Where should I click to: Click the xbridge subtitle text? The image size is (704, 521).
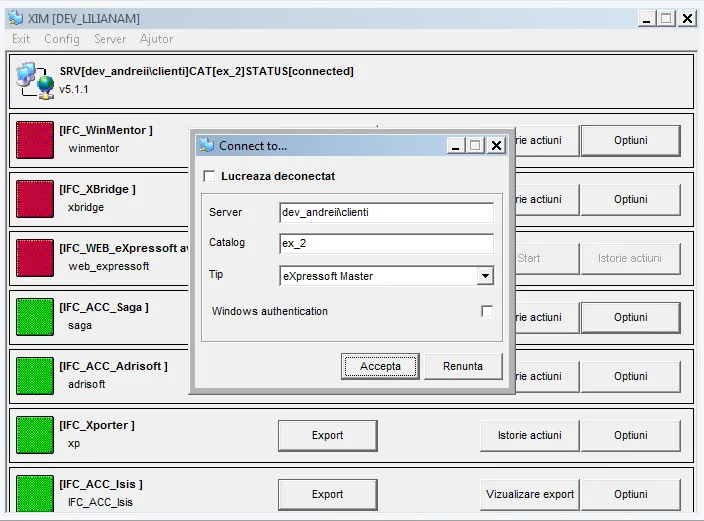pyautogui.click(x=86, y=207)
